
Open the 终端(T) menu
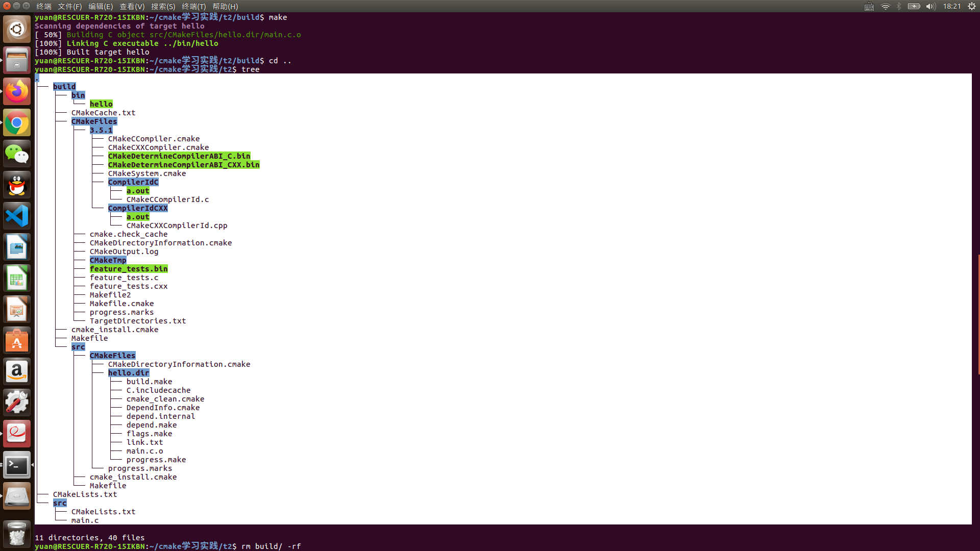click(x=194, y=6)
